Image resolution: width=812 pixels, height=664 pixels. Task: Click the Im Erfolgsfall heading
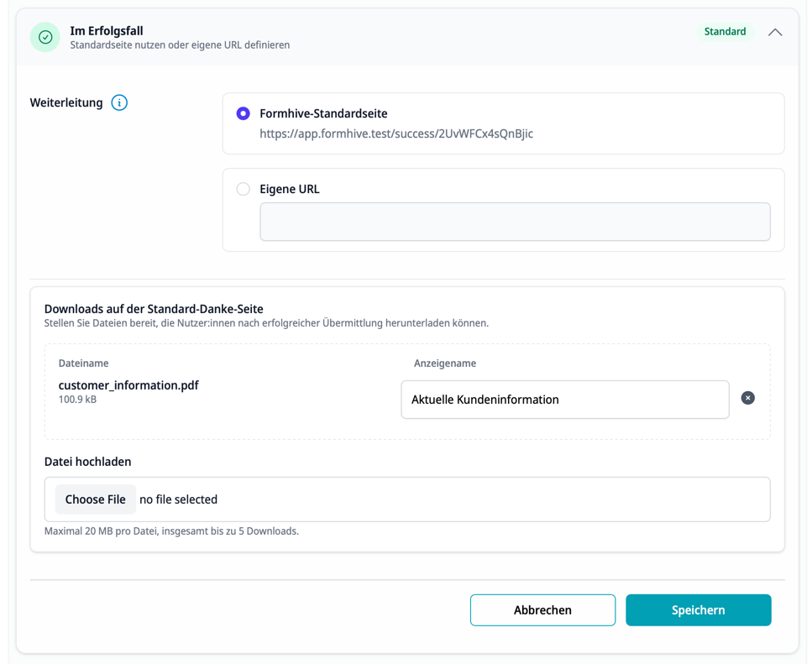point(107,31)
